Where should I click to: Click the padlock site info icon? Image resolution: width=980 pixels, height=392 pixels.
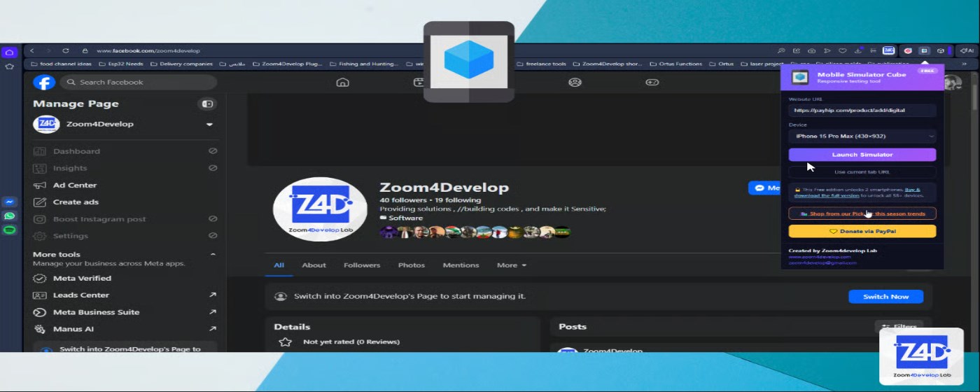click(85, 51)
